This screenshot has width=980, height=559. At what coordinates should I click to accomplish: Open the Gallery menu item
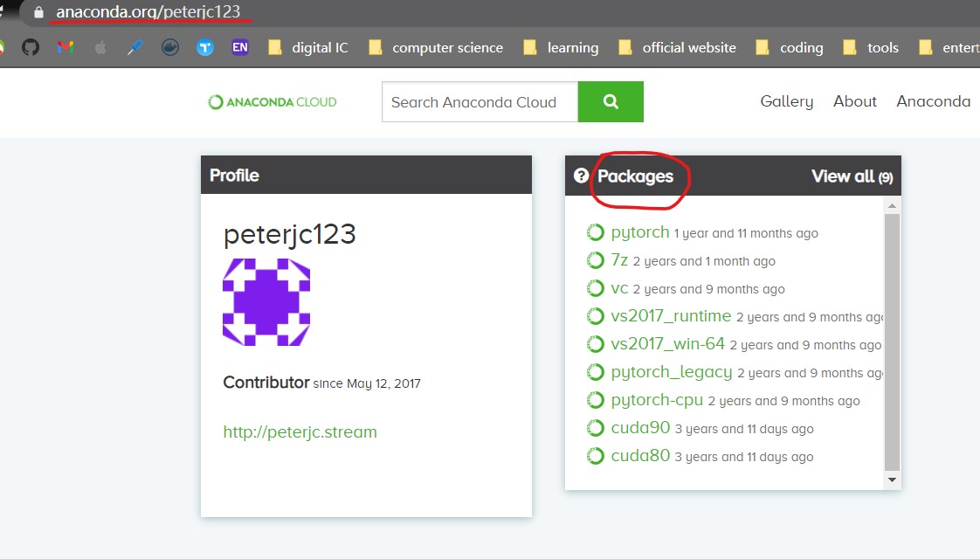(786, 101)
